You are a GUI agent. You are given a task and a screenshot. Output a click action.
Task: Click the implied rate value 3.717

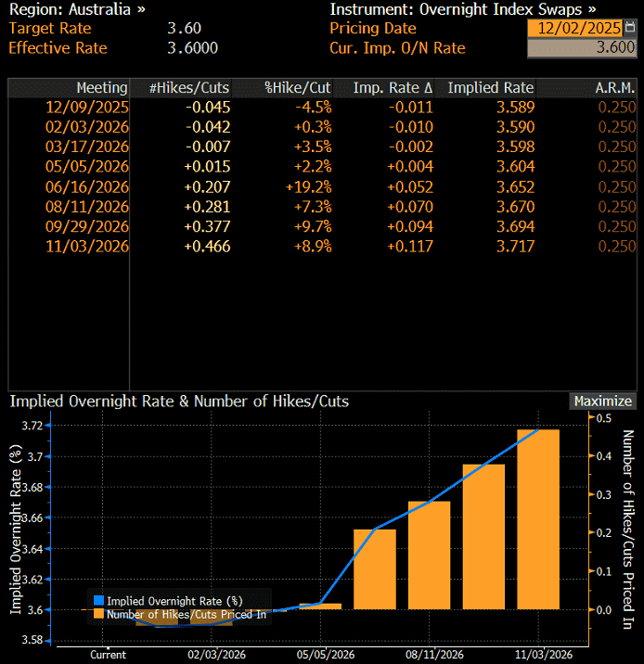click(515, 246)
